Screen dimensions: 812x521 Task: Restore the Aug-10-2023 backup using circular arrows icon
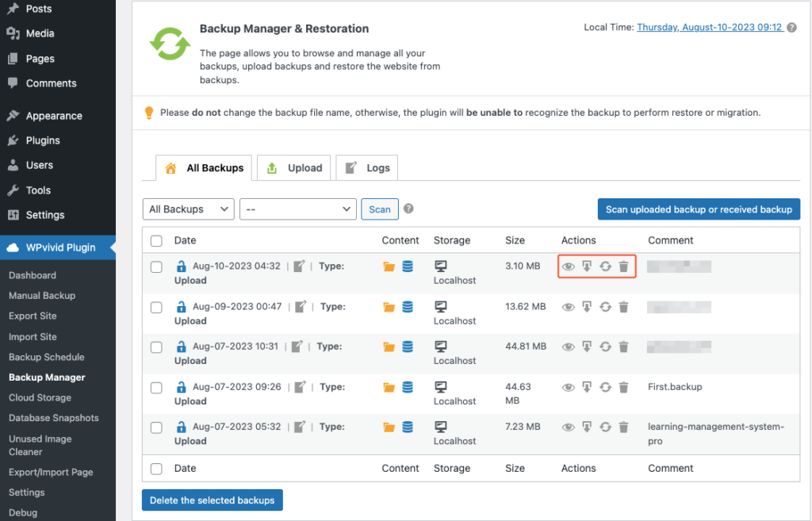point(605,266)
